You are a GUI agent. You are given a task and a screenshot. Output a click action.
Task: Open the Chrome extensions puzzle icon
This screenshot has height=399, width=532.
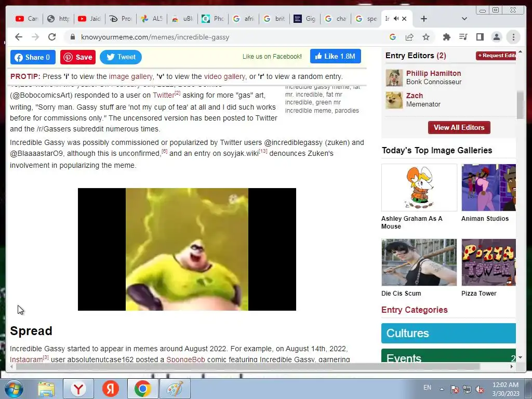point(446,37)
